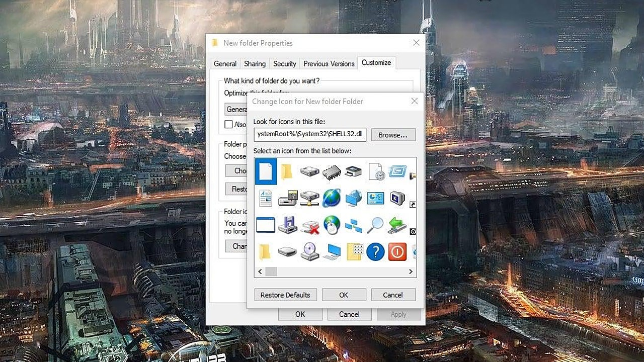Screen dimensions: 644x362
Task: Select the blue question mark icon
Action: (x=375, y=251)
